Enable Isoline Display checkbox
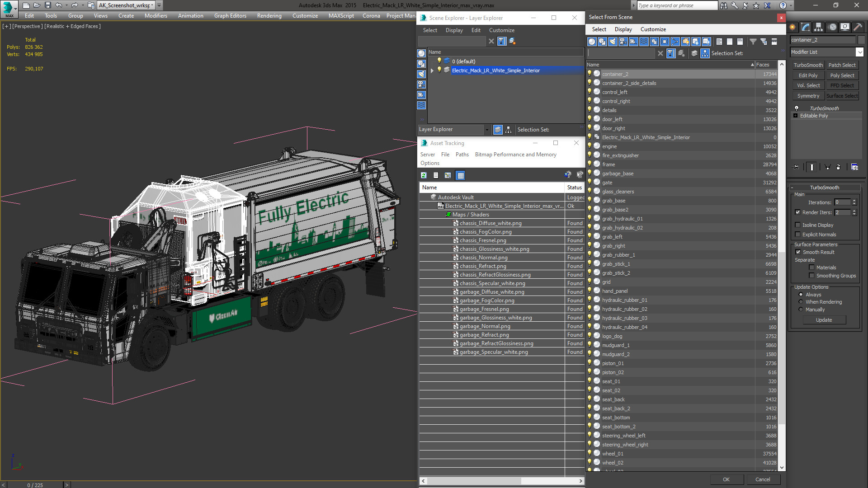Screen dimensions: 868x488 point(797,225)
